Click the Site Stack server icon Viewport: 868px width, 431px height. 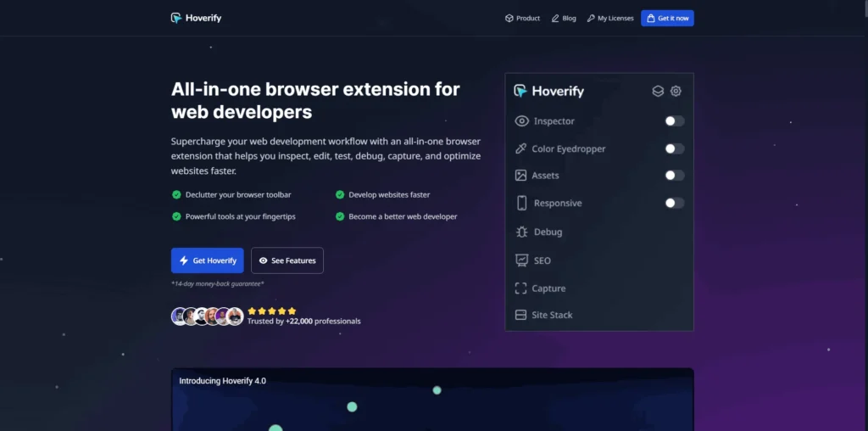[520, 315]
